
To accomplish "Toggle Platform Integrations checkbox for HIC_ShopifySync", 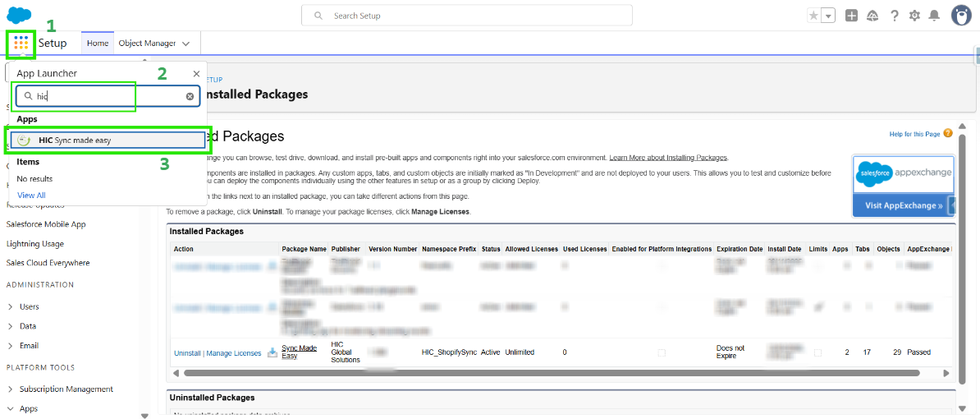I will (662, 352).
